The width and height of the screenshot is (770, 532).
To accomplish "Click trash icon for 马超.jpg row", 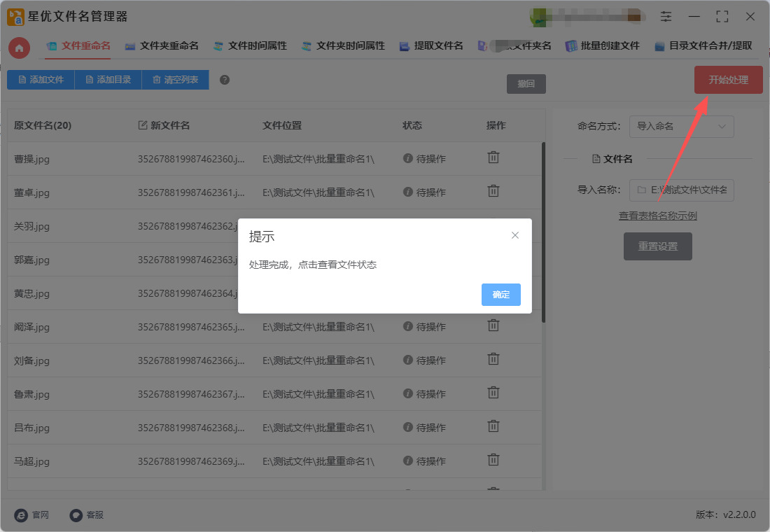I will pyautogui.click(x=493, y=460).
